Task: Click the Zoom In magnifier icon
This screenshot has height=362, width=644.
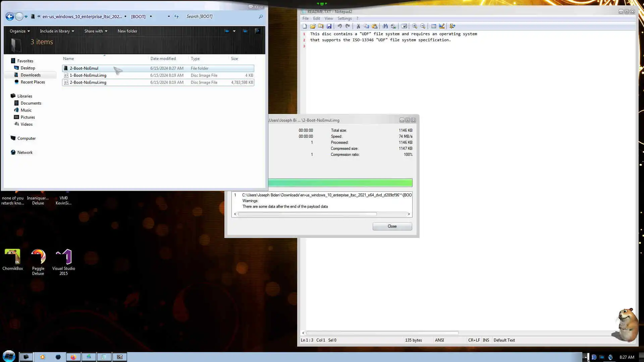Action: (415, 26)
